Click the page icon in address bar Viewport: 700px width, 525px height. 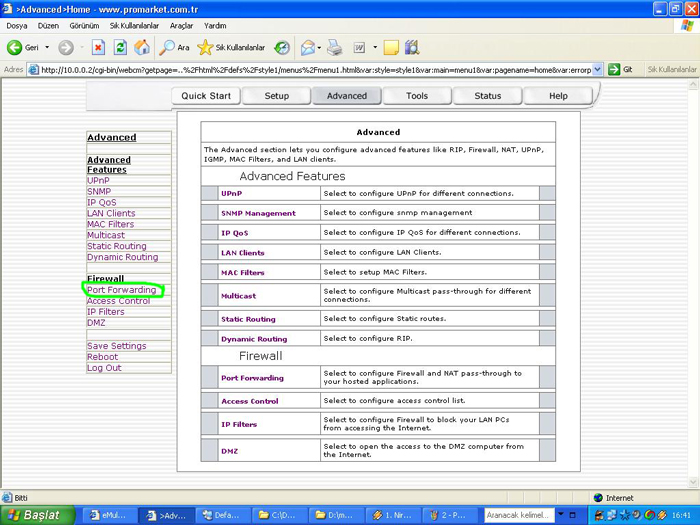pyautogui.click(x=33, y=70)
